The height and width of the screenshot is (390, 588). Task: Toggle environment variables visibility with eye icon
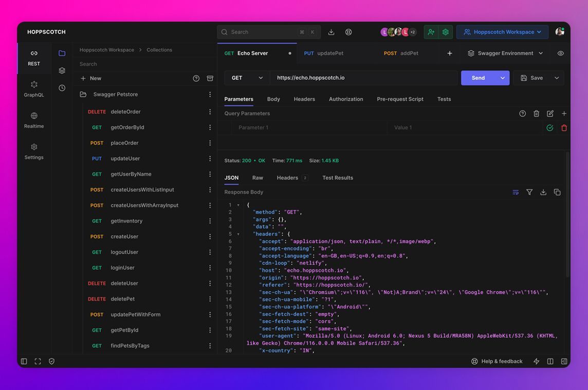click(560, 53)
